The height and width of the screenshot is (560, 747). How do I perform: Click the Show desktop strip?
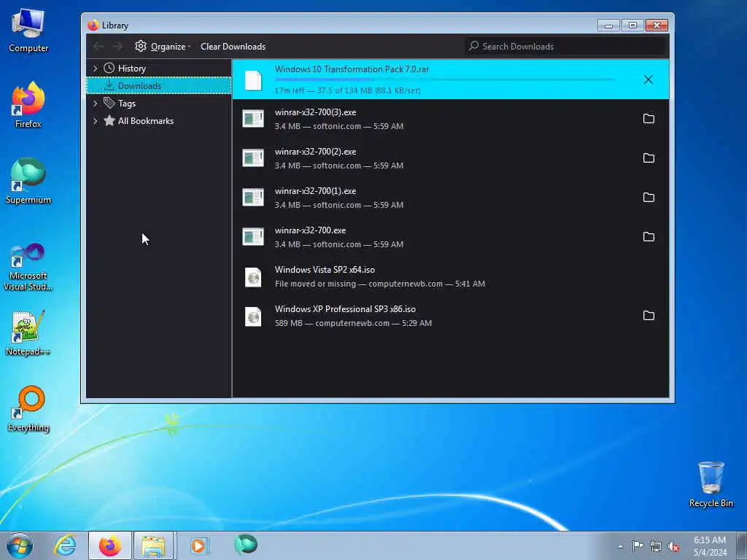[741, 545]
